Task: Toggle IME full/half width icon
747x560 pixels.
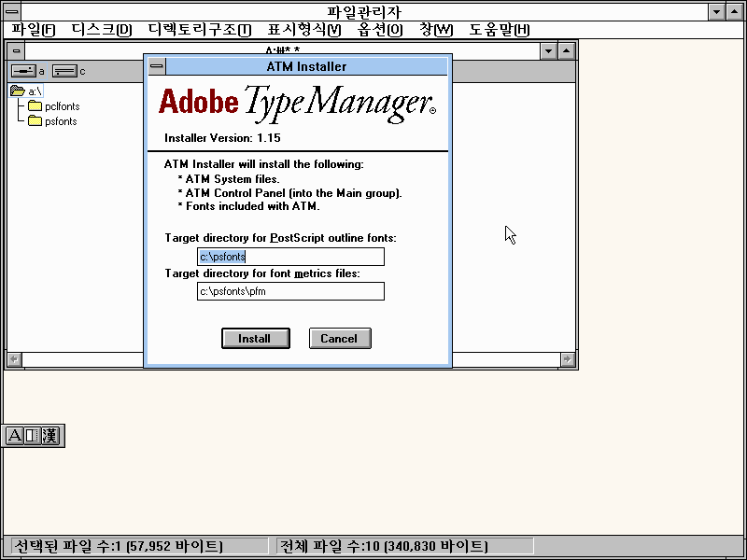Action: 33,436
